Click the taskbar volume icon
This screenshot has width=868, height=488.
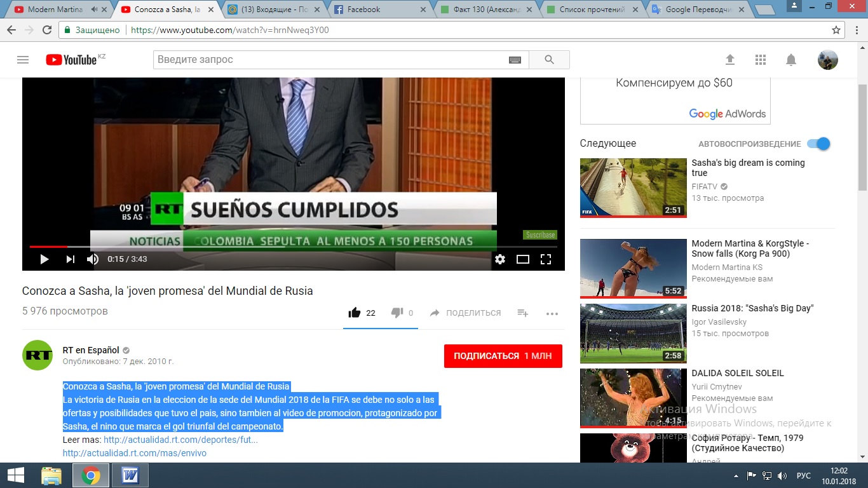[782, 475]
